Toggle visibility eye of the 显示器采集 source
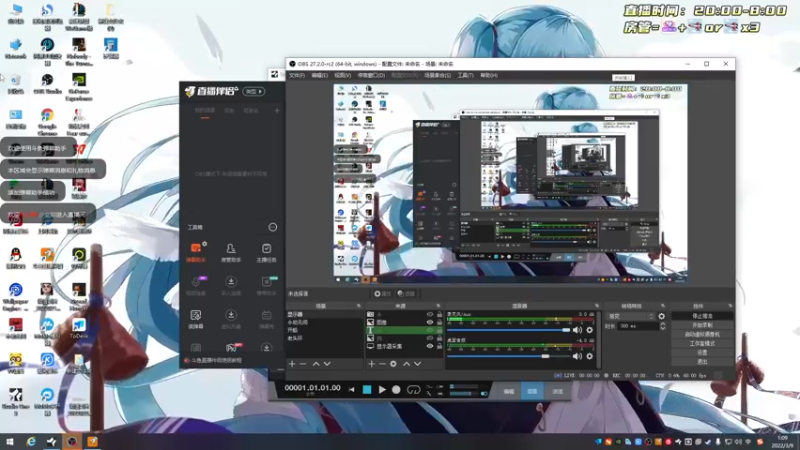This screenshot has width=800, height=450. [x=430, y=346]
